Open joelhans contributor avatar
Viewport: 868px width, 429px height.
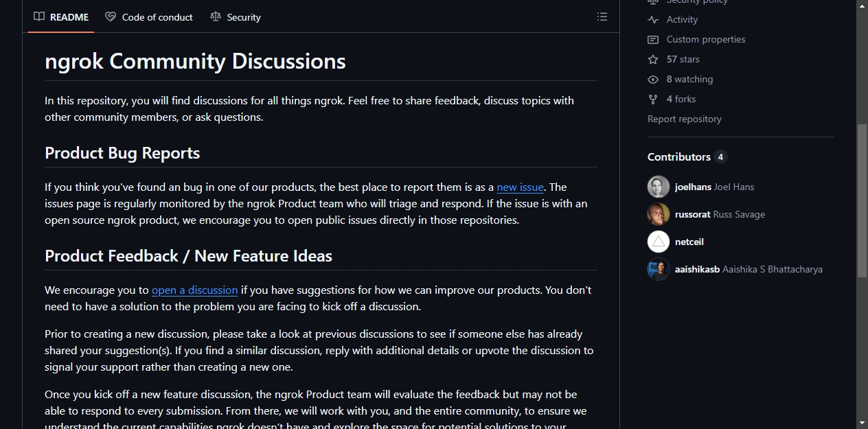pos(659,187)
